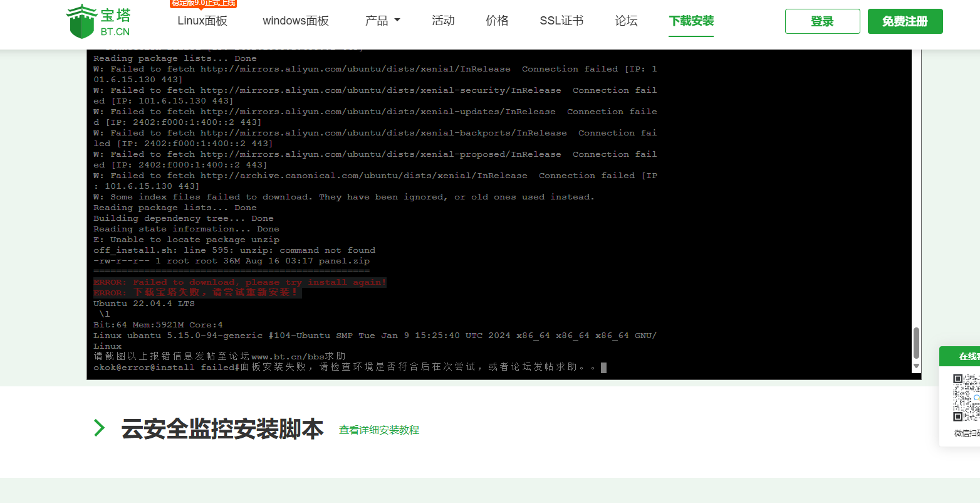Click the 'Some index files failed to download' warning
This screenshot has width=980, height=503.
pyautogui.click(x=344, y=197)
